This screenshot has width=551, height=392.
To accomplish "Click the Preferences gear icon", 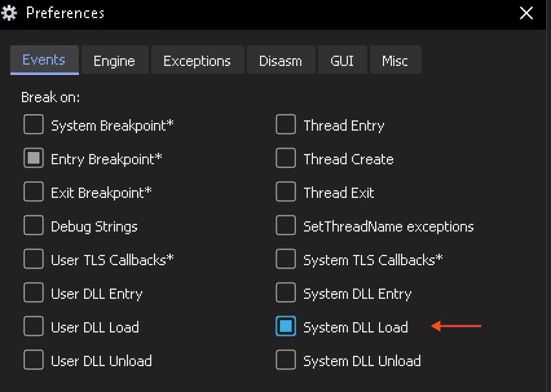I will [10, 13].
